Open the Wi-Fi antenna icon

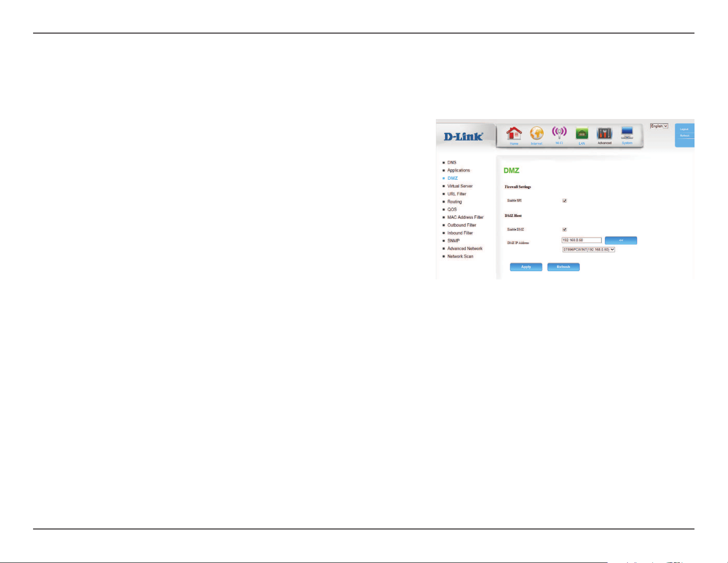[559, 134]
